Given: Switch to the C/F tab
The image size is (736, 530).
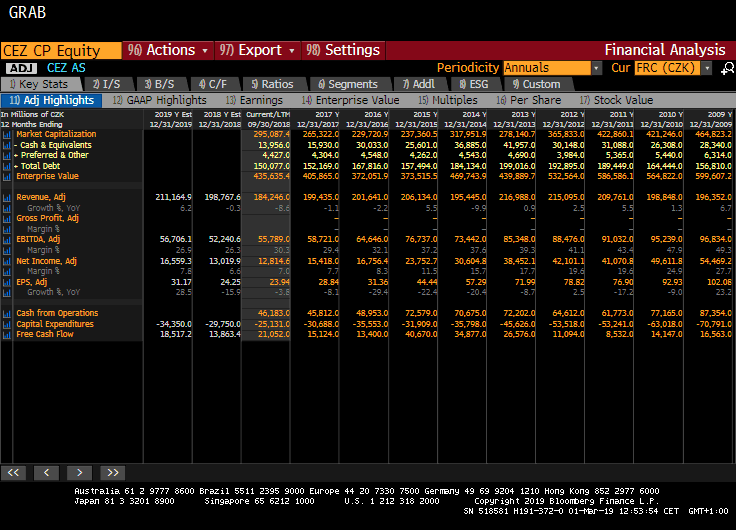Looking at the screenshot, I should tap(213, 84).
